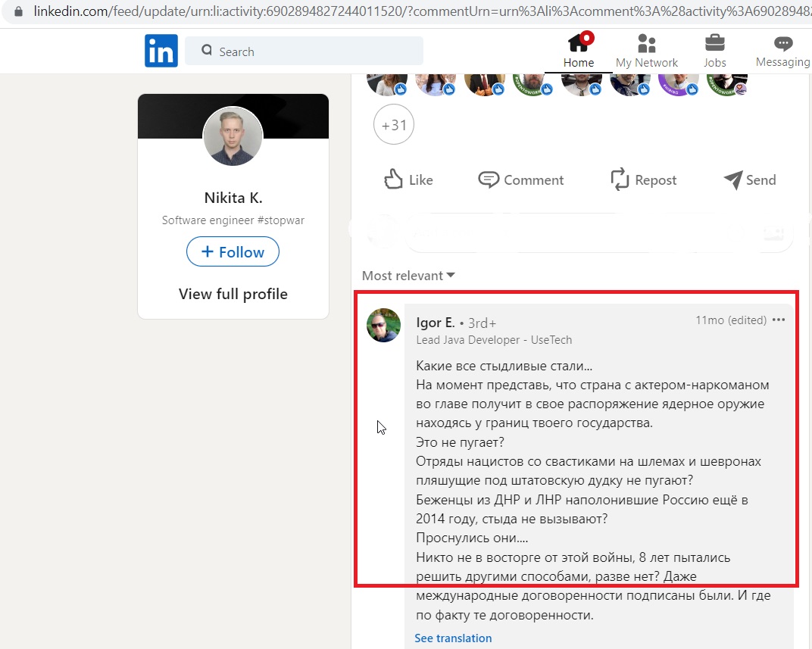Click the browser URL address text

click(x=422, y=11)
